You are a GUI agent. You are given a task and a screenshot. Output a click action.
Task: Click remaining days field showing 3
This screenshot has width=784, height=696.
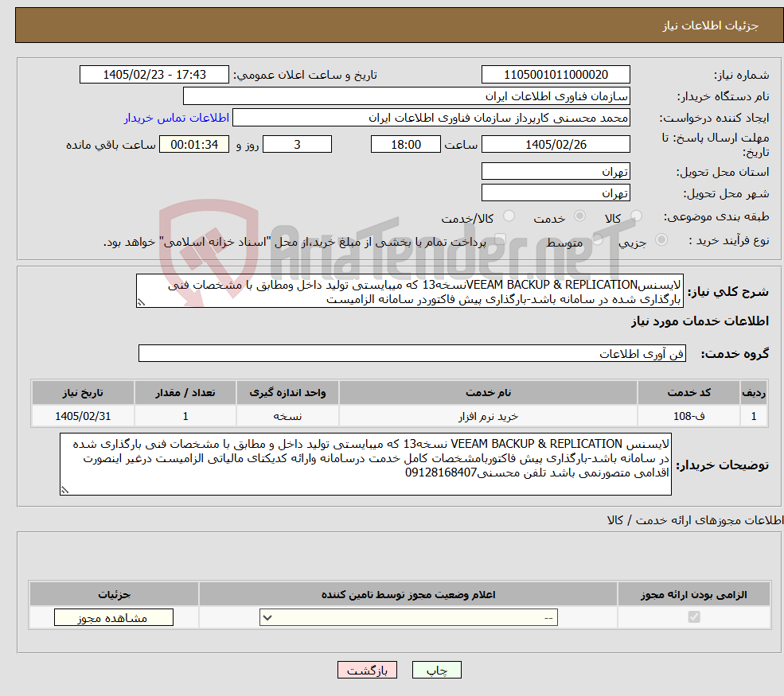point(297,145)
